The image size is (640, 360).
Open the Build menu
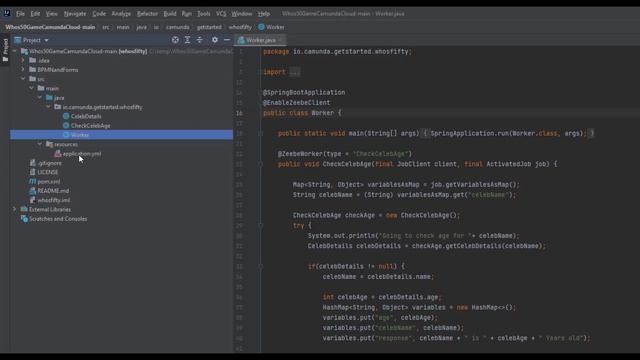pyautogui.click(x=170, y=13)
